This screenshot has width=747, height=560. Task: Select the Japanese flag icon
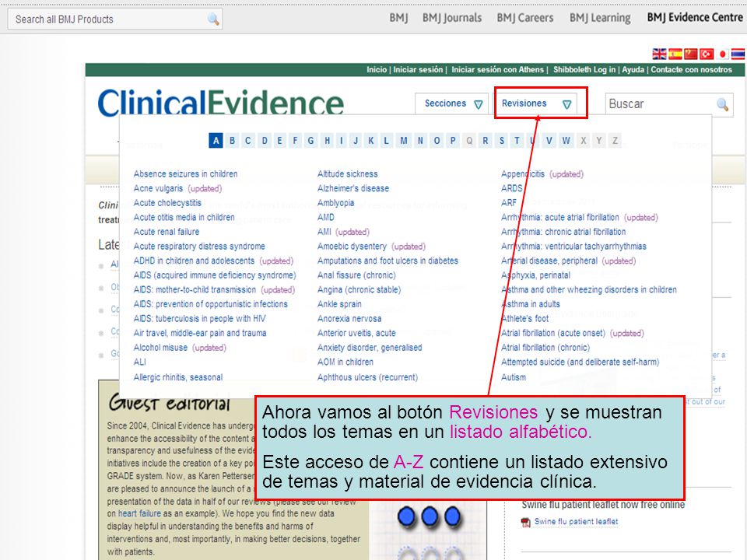(722, 54)
